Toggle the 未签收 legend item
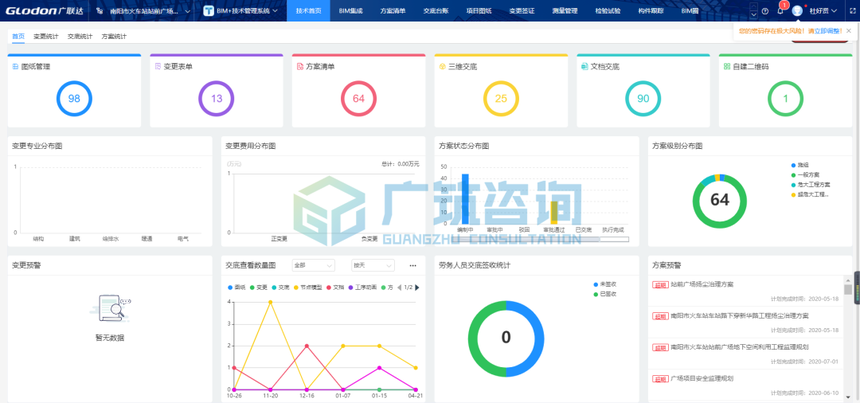The image size is (860, 403). tap(606, 285)
